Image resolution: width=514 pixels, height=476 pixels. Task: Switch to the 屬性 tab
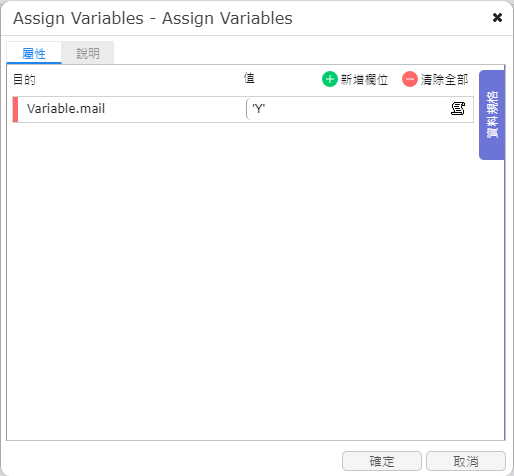pyautogui.click(x=34, y=53)
